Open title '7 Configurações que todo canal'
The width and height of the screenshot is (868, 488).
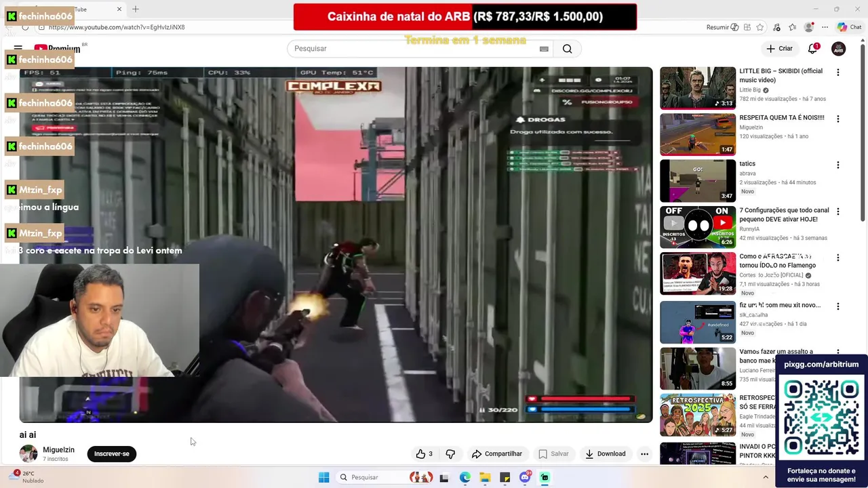coord(784,215)
